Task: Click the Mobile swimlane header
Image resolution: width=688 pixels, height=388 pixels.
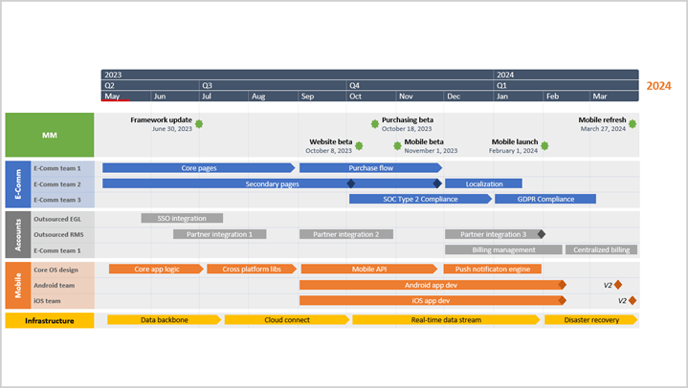Action: pos(18,285)
